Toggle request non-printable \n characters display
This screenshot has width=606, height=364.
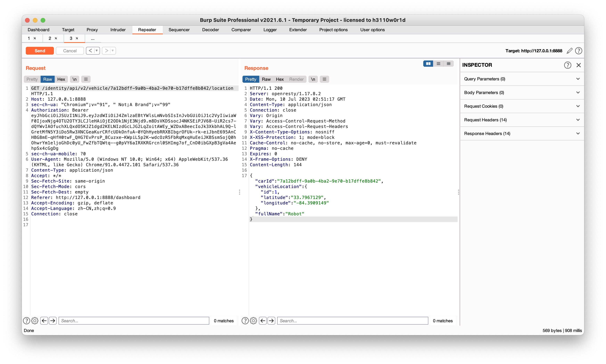pyautogui.click(x=74, y=79)
